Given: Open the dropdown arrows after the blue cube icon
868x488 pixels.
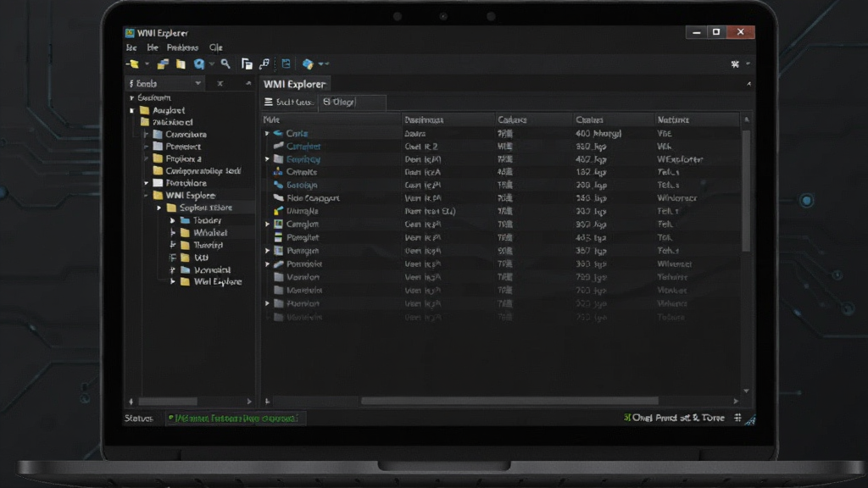Looking at the screenshot, I should pos(324,64).
